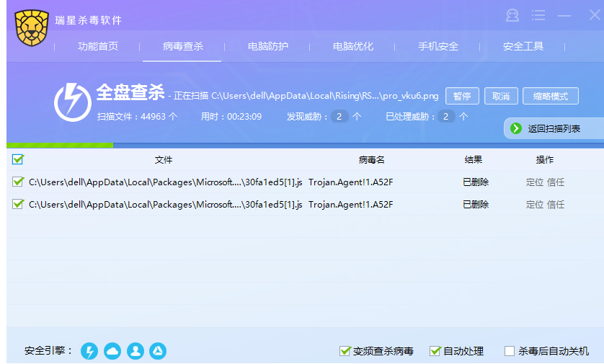Click the 结果 column header
The width and height of the screenshot is (604, 364).
(x=473, y=160)
